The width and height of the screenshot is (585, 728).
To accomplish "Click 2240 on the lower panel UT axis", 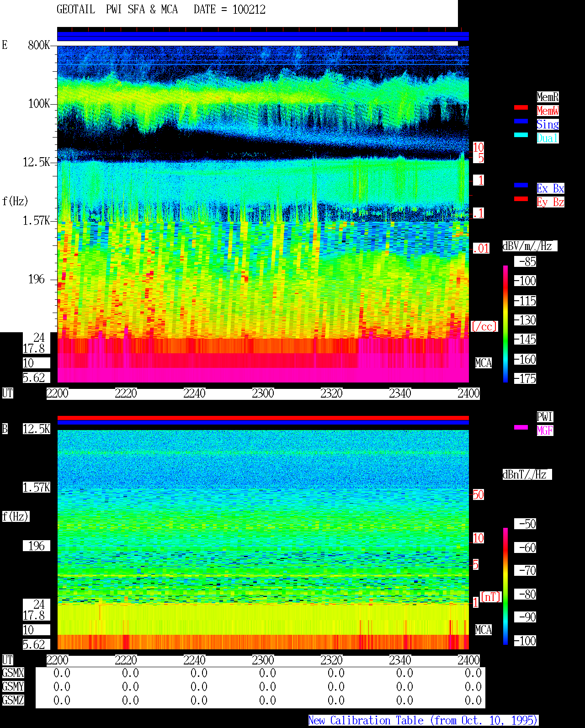I will pyautogui.click(x=194, y=660).
